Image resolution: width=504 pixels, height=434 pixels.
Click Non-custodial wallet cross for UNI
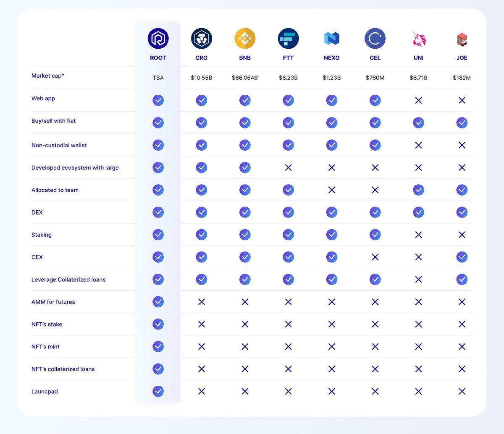(419, 145)
